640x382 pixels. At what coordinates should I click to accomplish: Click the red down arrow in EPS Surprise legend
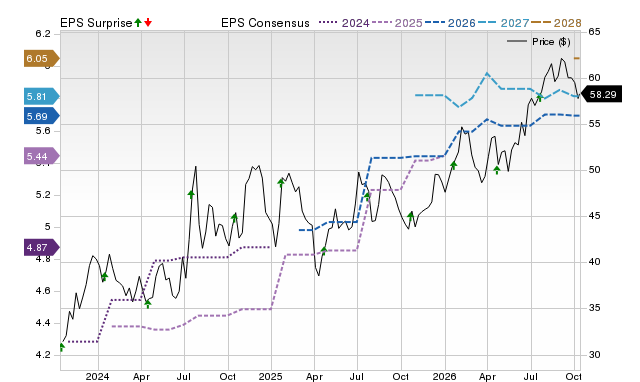pyautogui.click(x=148, y=22)
